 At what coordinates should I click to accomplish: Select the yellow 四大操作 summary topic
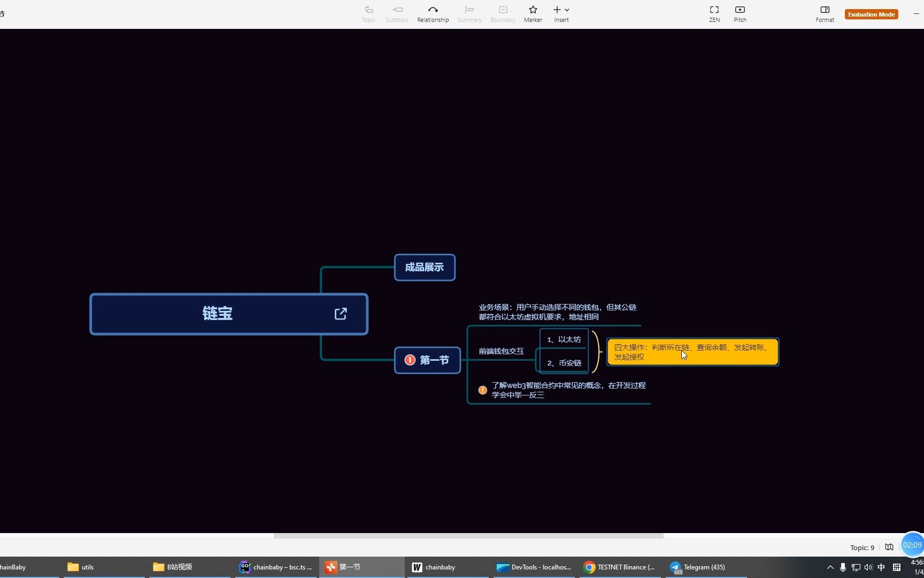[692, 352]
